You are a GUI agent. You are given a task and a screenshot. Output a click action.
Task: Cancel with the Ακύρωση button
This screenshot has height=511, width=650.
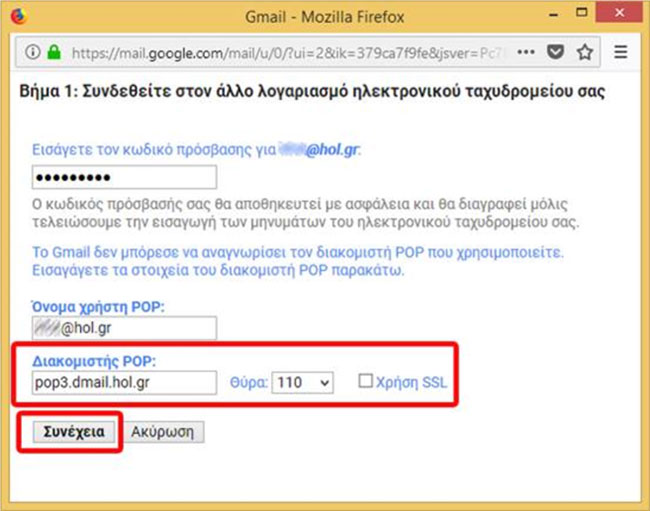[163, 432]
